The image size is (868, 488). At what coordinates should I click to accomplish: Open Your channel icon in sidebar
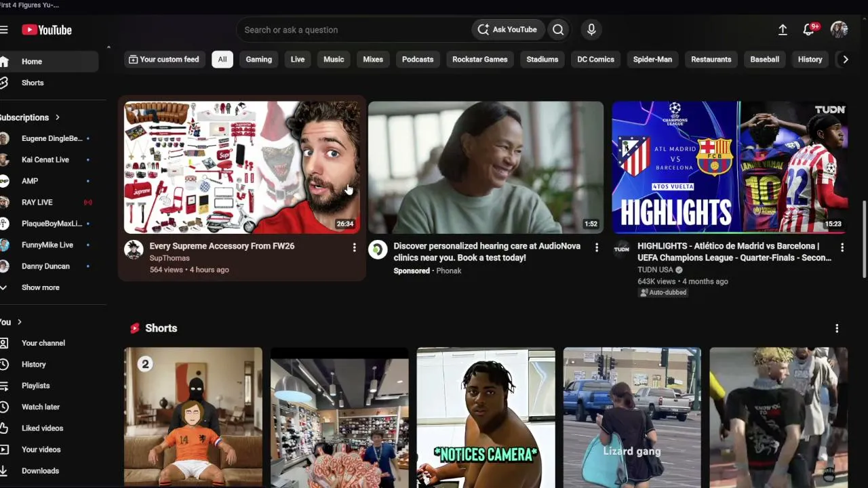(x=4, y=343)
